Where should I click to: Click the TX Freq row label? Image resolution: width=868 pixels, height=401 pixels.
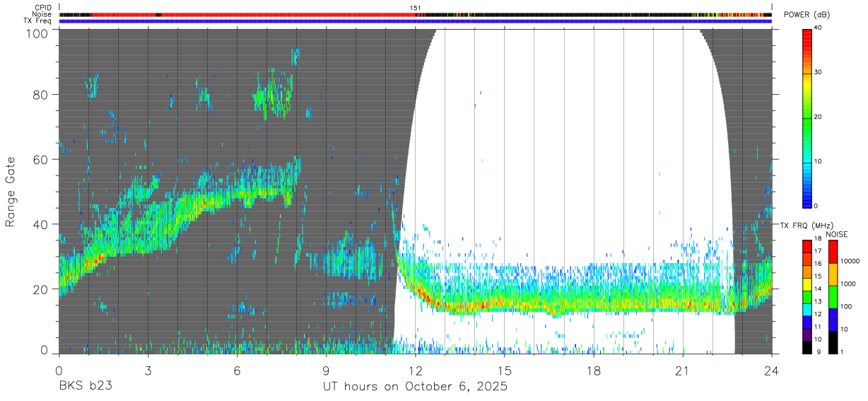click(37, 21)
